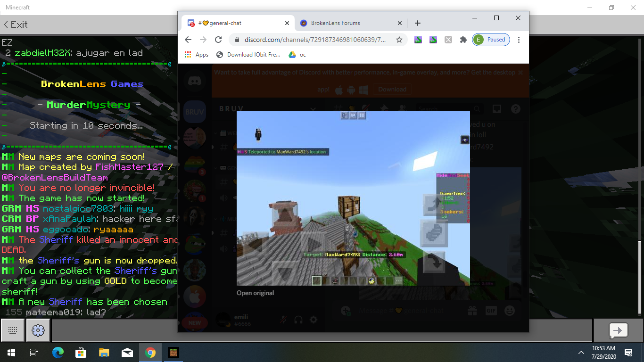644x362 pixels.
Task: Send the Minecraft chat message
Action: [618, 330]
